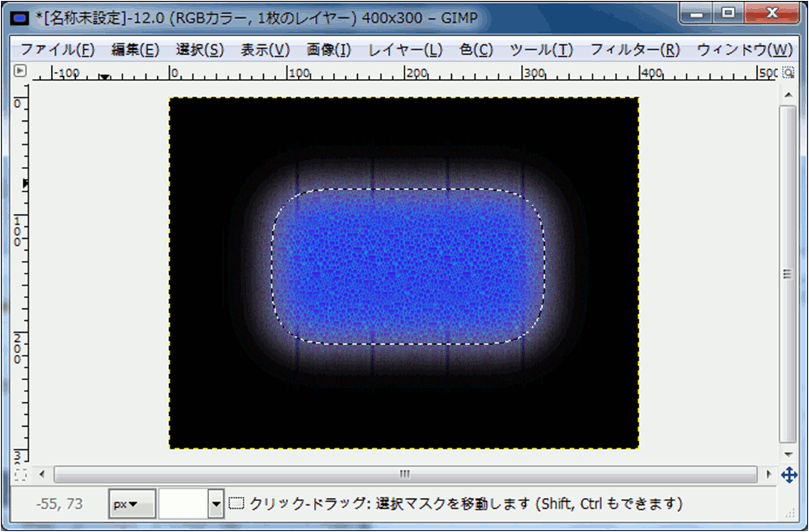The height and width of the screenshot is (532, 809).
Task: Click the right scroll arrow of horizontal scrollbar
Action: 768,475
